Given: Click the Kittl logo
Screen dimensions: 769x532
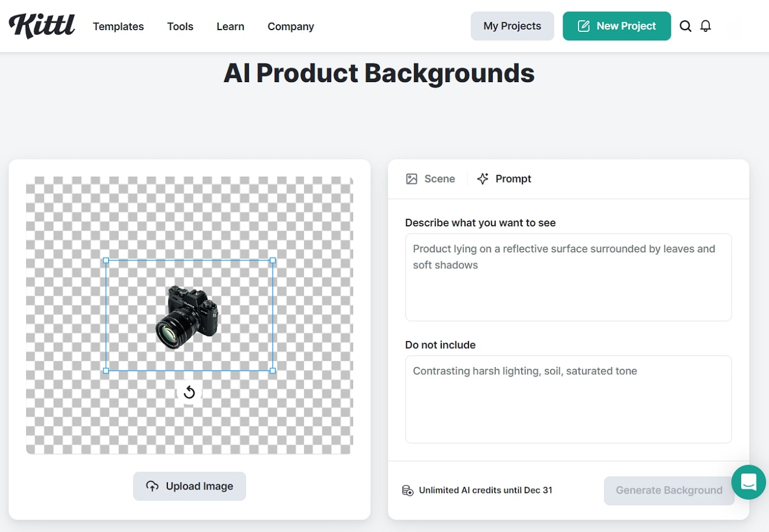Looking at the screenshot, I should pos(41,25).
